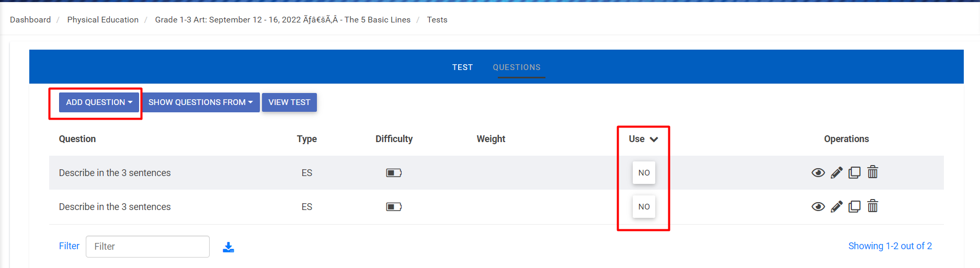
Task: Toggle Use NO for first question
Action: (x=644, y=173)
